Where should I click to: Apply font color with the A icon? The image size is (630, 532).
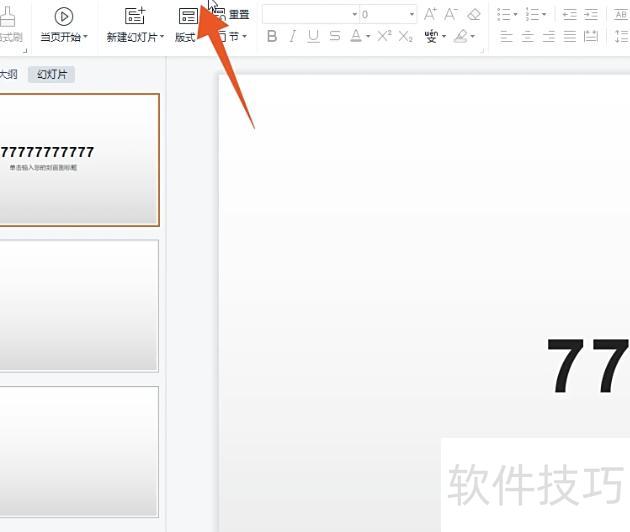click(x=356, y=36)
